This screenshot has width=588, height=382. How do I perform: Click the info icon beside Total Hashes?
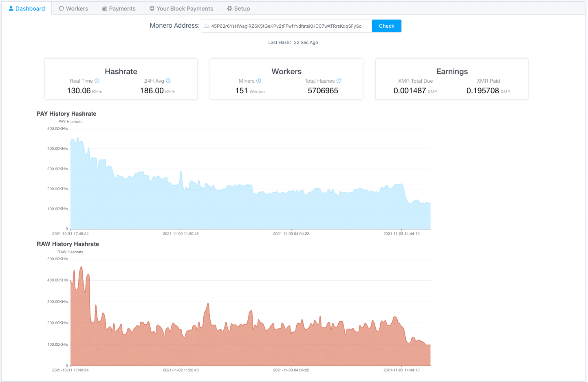click(x=339, y=81)
